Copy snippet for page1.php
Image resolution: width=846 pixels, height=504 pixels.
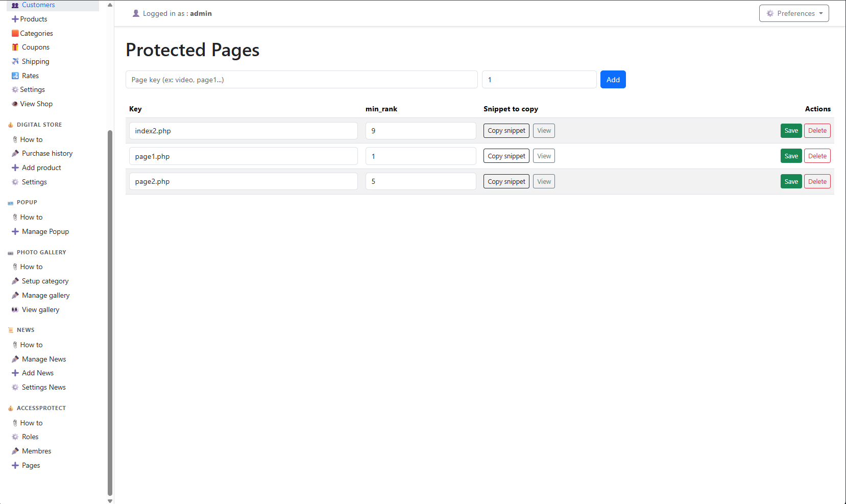coord(506,156)
